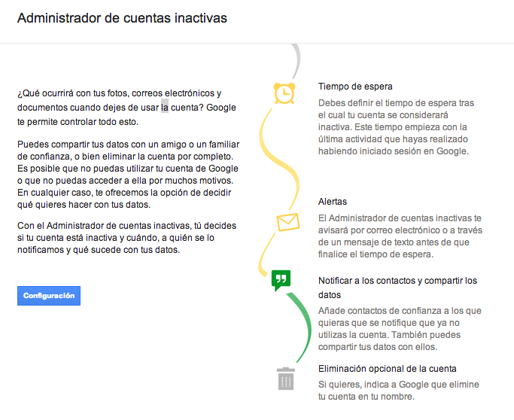Click the green quotation speech bubble icon

click(x=281, y=280)
